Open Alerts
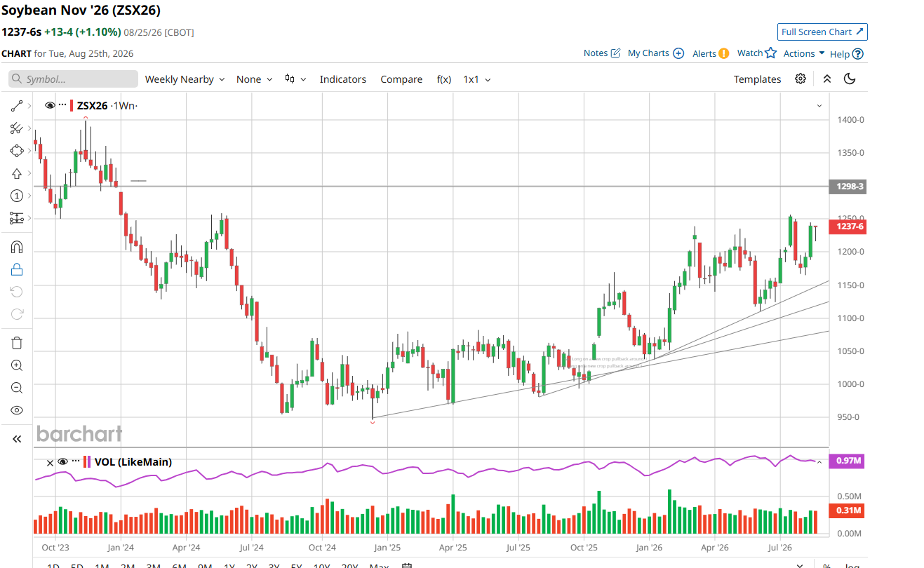The image size is (924, 568). click(x=711, y=53)
